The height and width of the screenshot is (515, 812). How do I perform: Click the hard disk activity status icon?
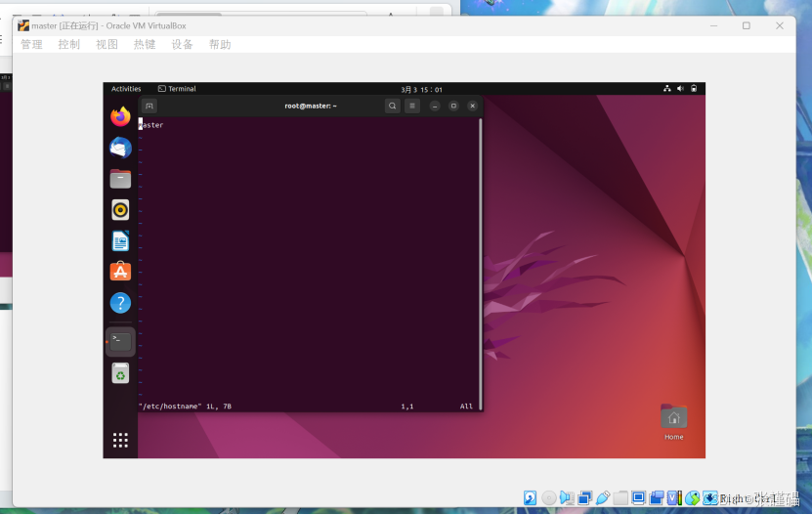530,498
